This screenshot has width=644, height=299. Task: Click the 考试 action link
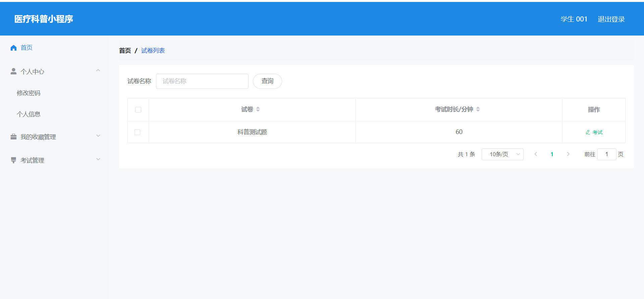pos(594,132)
